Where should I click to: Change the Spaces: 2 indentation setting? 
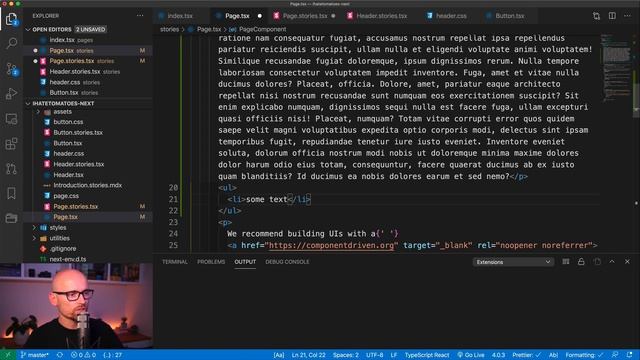tap(346, 355)
